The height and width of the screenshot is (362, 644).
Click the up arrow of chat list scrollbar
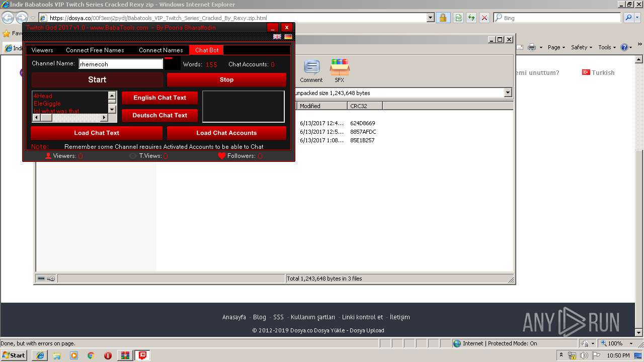[x=112, y=95]
